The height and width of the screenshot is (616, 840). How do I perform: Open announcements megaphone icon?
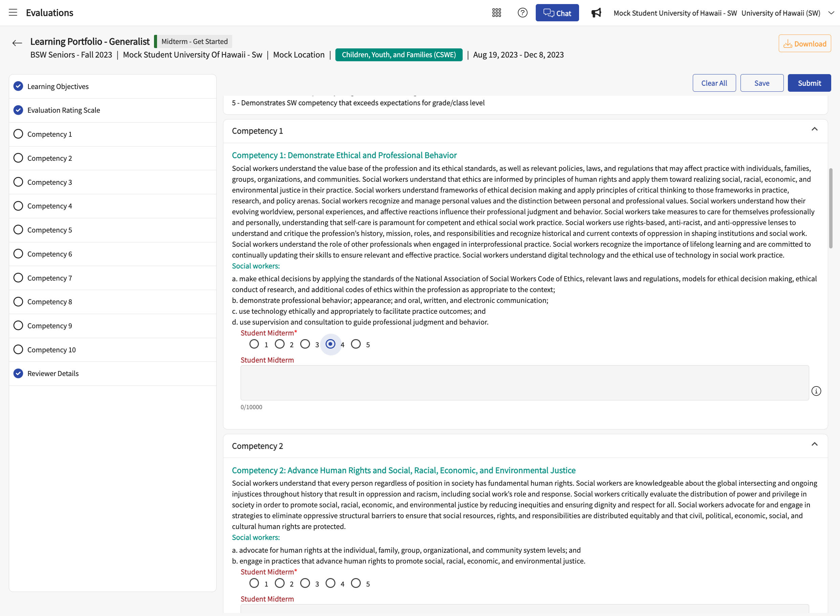coord(596,13)
